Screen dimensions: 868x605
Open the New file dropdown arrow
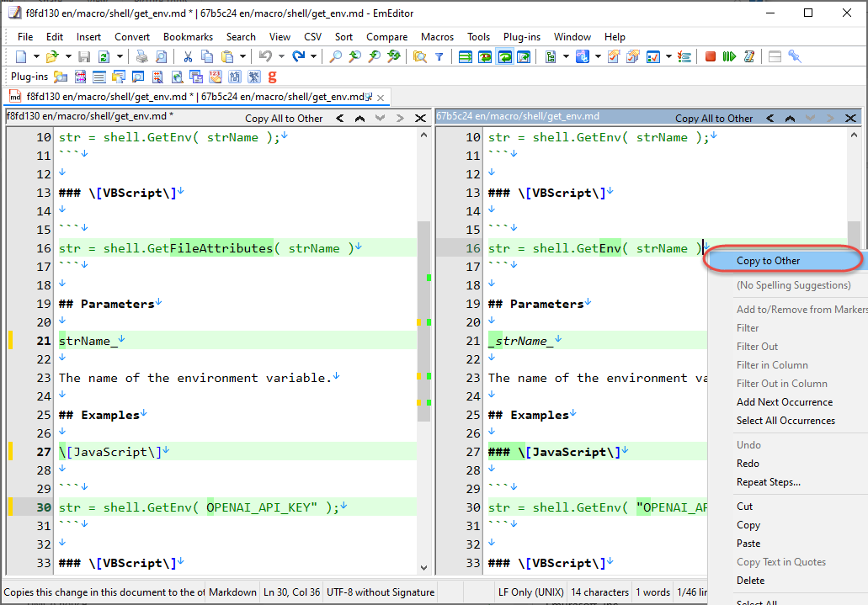pos(36,56)
